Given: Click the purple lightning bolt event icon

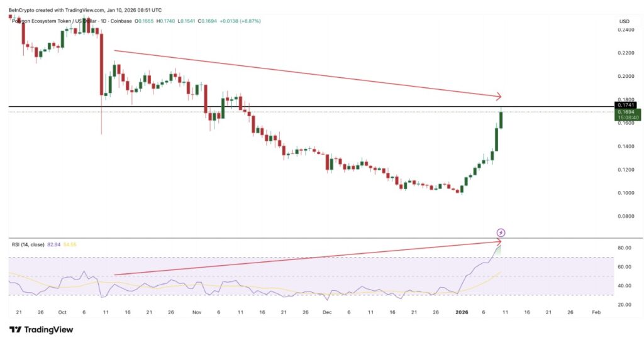Looking at the screenshot, I should point(501,232).
